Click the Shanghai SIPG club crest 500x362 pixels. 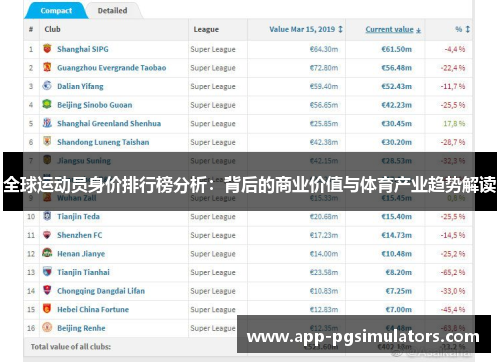tap(47, 49)
